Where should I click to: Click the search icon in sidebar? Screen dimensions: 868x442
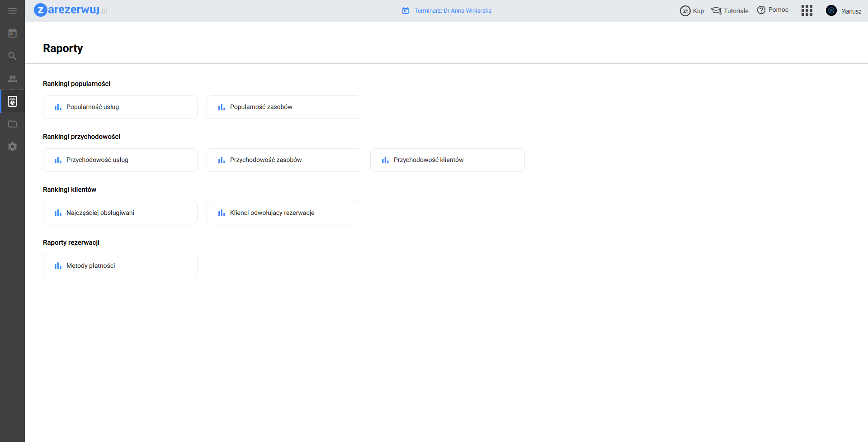pyautogui.click(x=12, y=56)
